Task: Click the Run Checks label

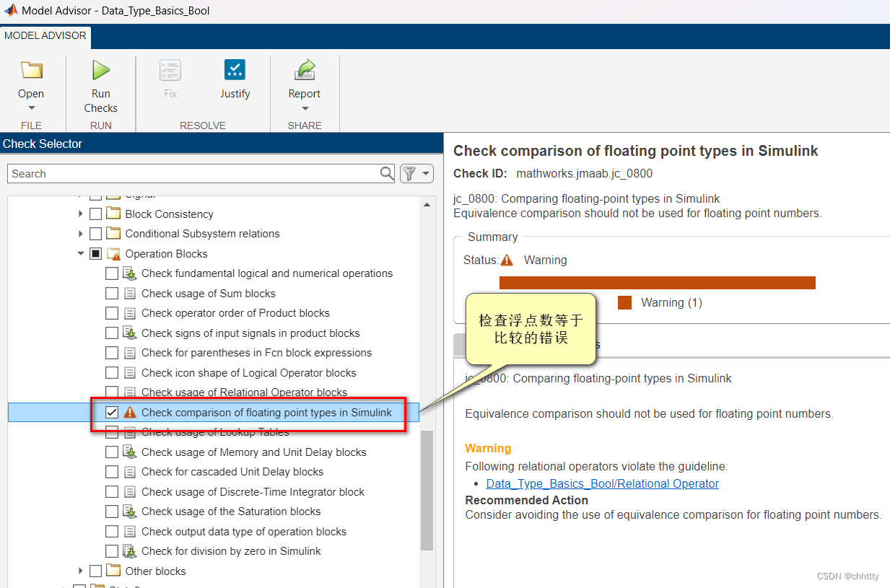Action: (100, 101)
